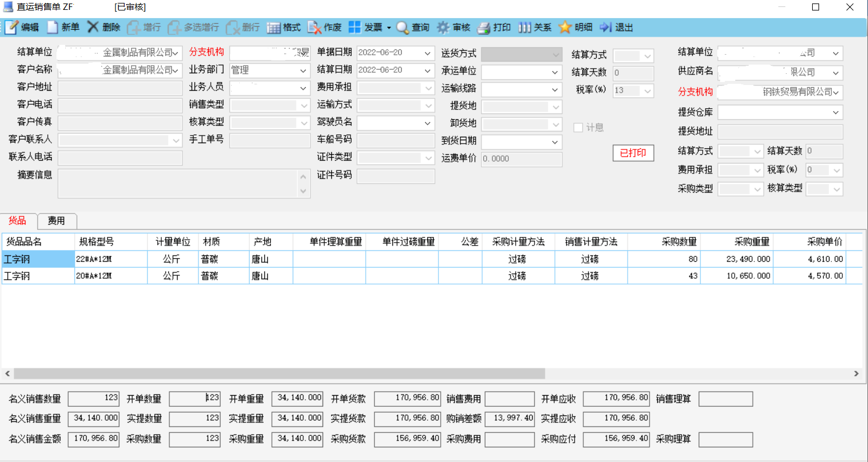Screen dimensions: 868x462
Task: Click the window icon beside 直运销售单 title
Action: [x=8, y=7]
